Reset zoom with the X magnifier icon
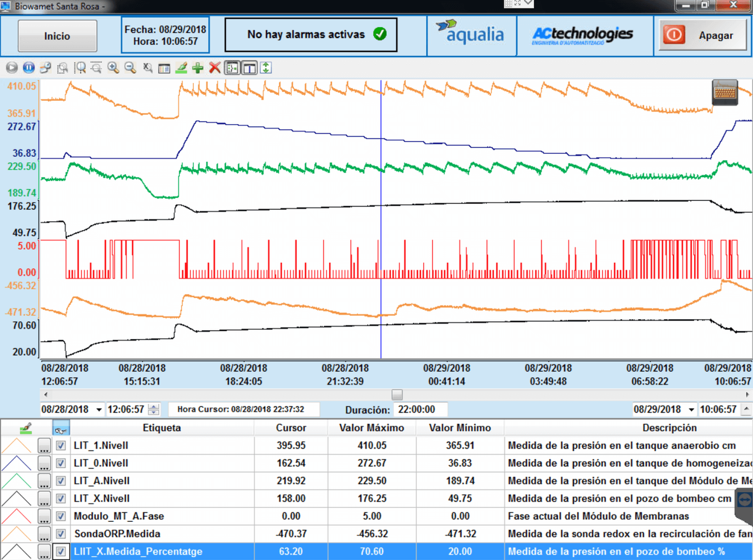Screen dimensions: 753x560 (147, 68)
